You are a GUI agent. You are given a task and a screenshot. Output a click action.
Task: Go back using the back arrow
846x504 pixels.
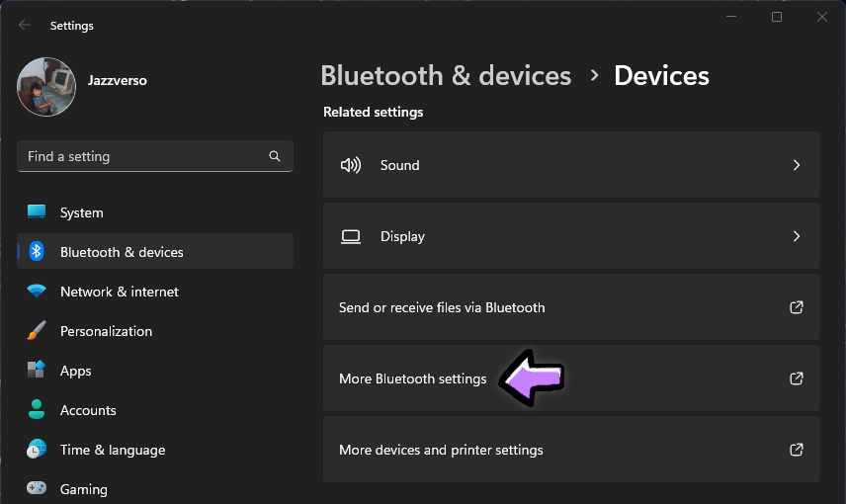(25, 26)
